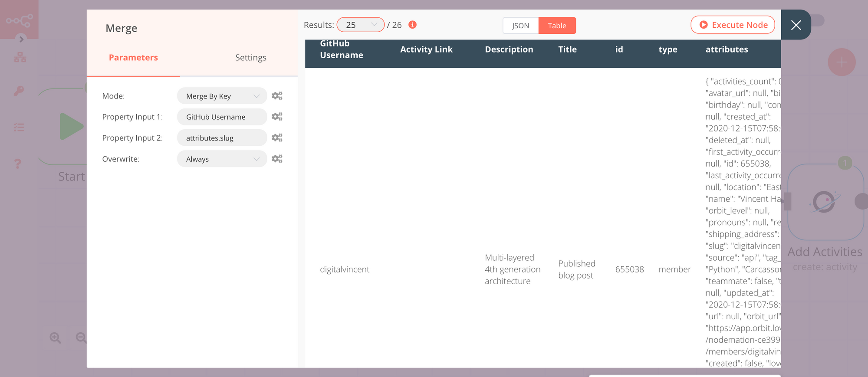Click the Execute Node button

click(733, 25)
